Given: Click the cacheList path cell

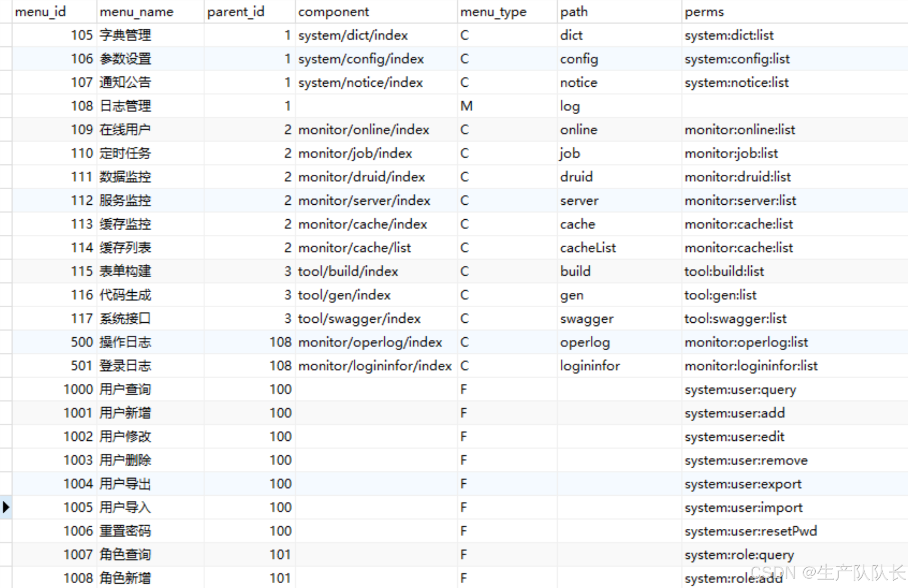Looking at the screenshot, I should [x=588, y=248].
